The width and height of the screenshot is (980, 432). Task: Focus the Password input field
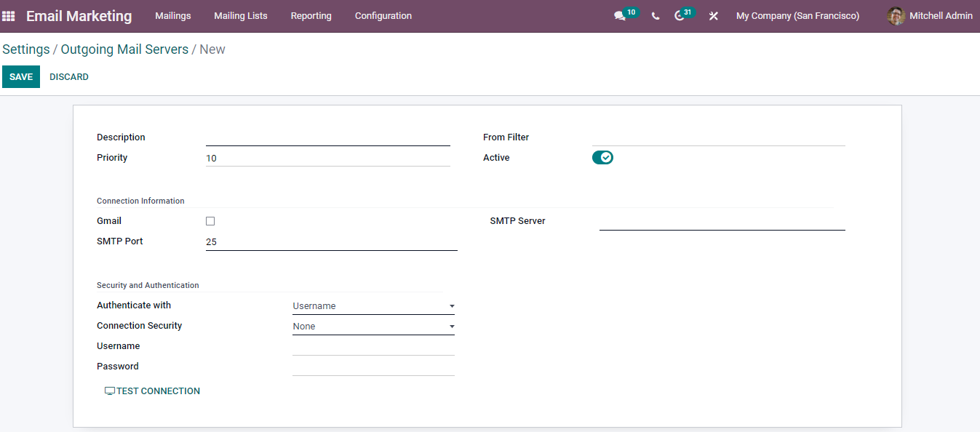coord(373,367)
